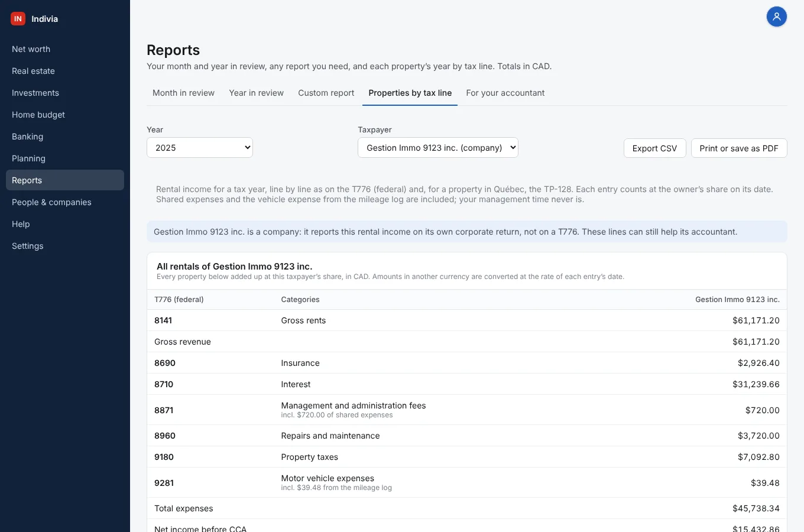Select line code 8710
The width and height of the screenshot is (804, 532).
click(164, 384)
